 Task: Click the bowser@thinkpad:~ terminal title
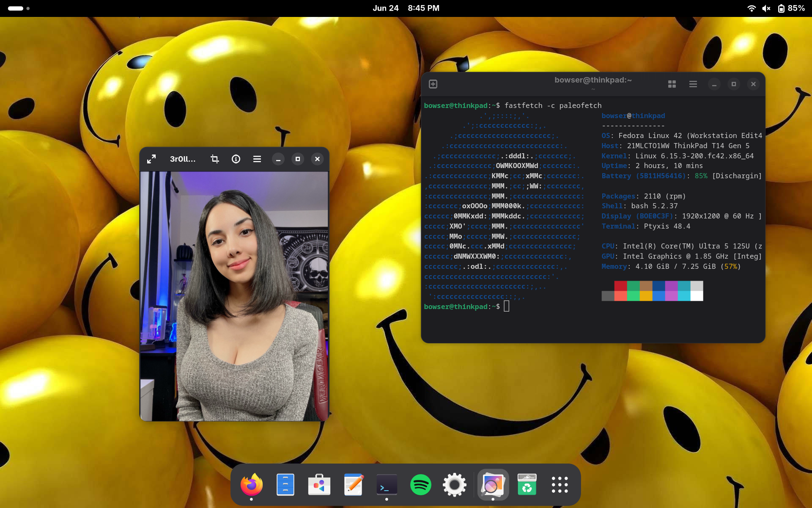tap(593, 80)
